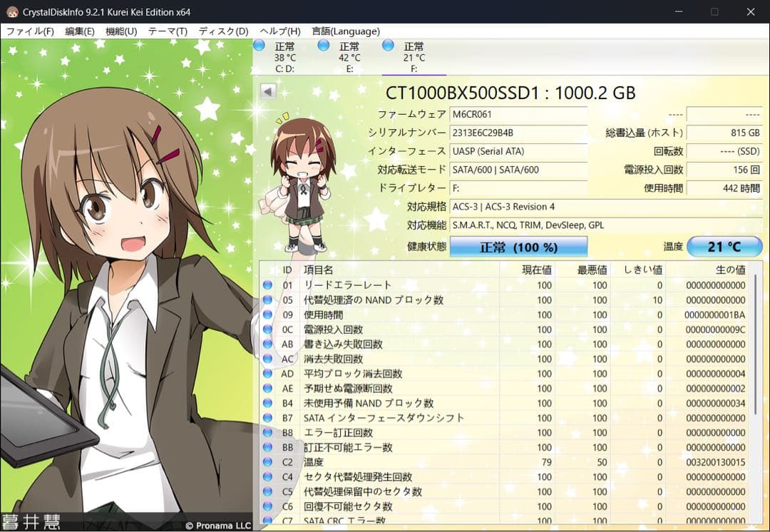Click threshold value 10 in row 05
770x532 pixels.
(x=657, y=300)
